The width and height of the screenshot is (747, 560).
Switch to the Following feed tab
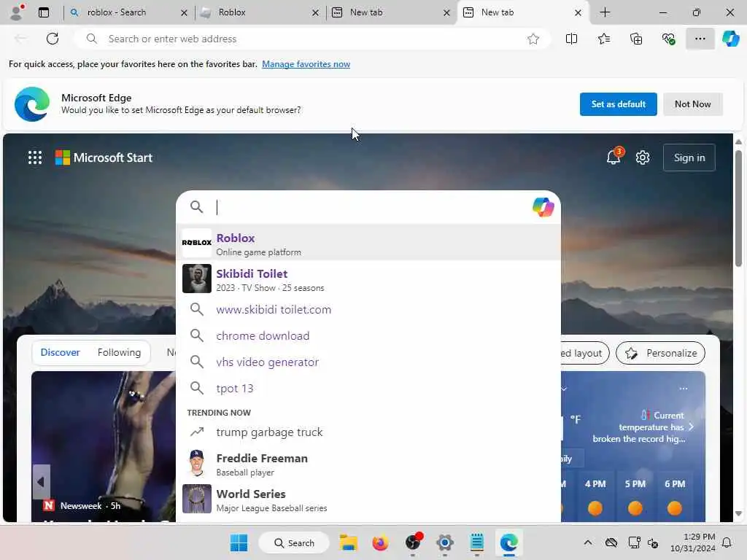pyautogui.click(x=119, y=352)
